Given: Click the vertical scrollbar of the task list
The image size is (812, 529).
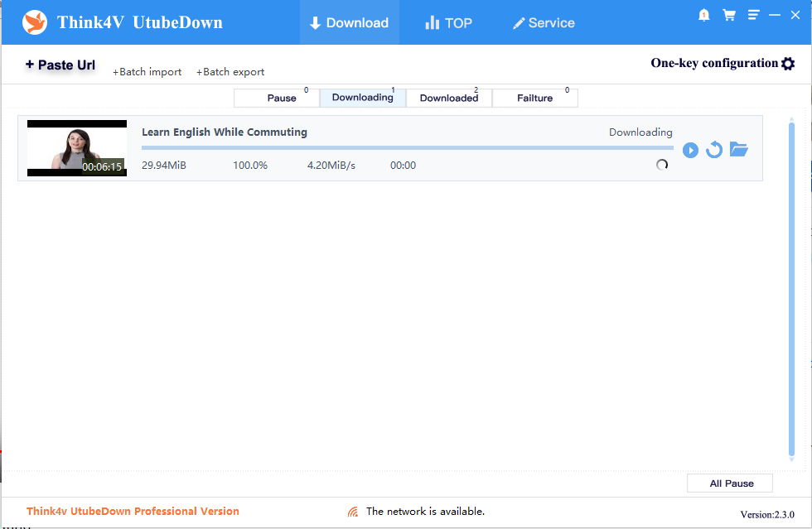Looking at the screenshot, I should tap(791, 289).
